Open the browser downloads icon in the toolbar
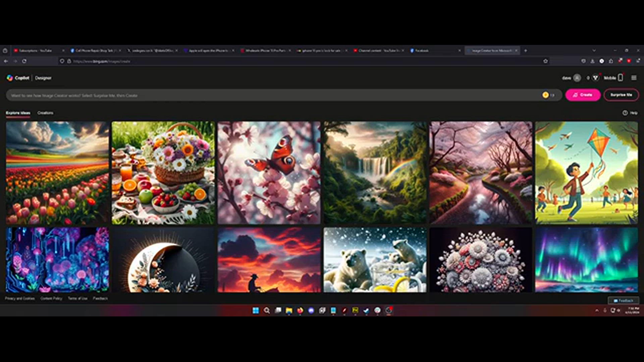Viewport: 644px width, 362px height. [611, 61]
